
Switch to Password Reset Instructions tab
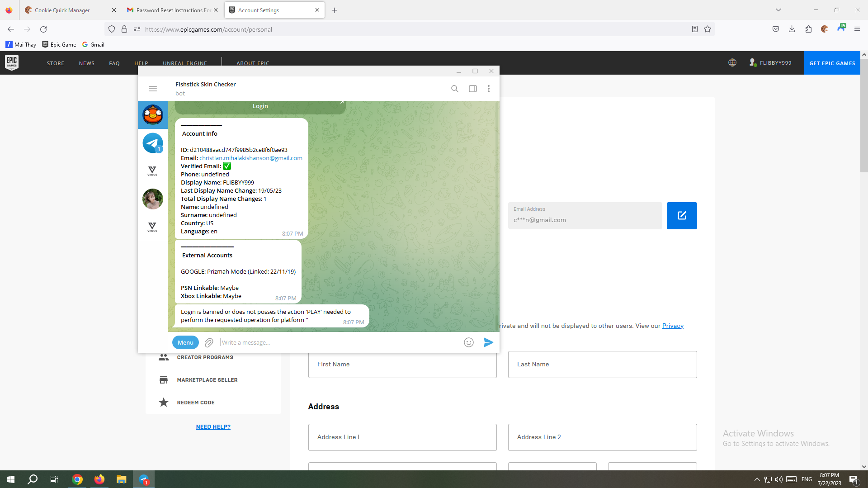172,10
